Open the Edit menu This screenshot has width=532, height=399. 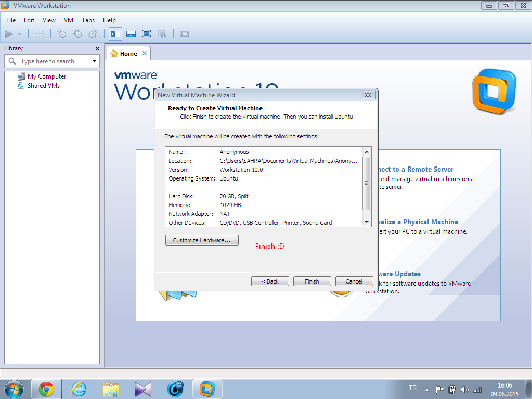[x=29, y=20]
